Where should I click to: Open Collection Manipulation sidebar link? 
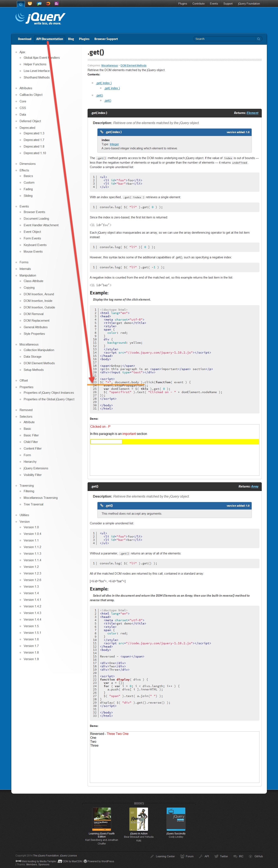coord(39,350)
